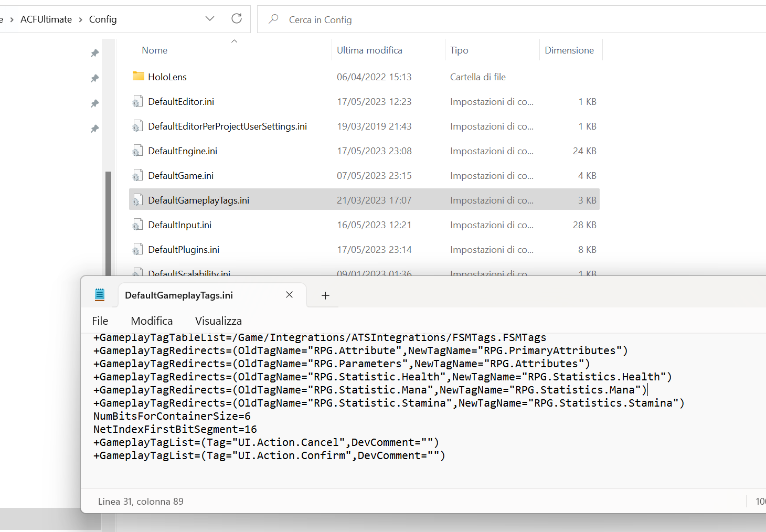
Task: Select the DefaultEditor.ini file icon
Action: pyautogui.click(x=137, y=102)
